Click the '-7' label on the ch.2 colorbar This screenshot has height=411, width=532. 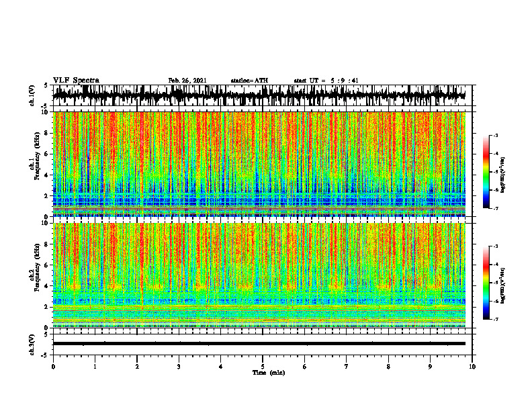[x=496, y=319]
